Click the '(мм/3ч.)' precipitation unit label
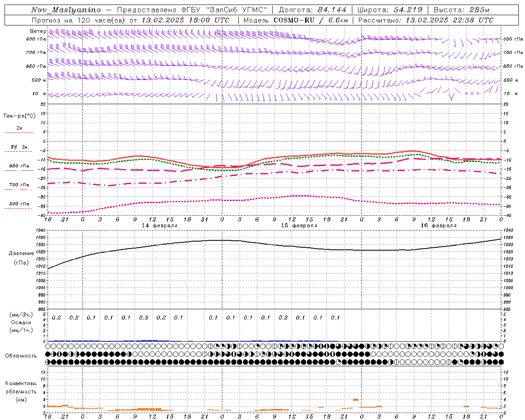Image resolution: width=525 pixels, height=420 pixels. [x=21, y=315]
